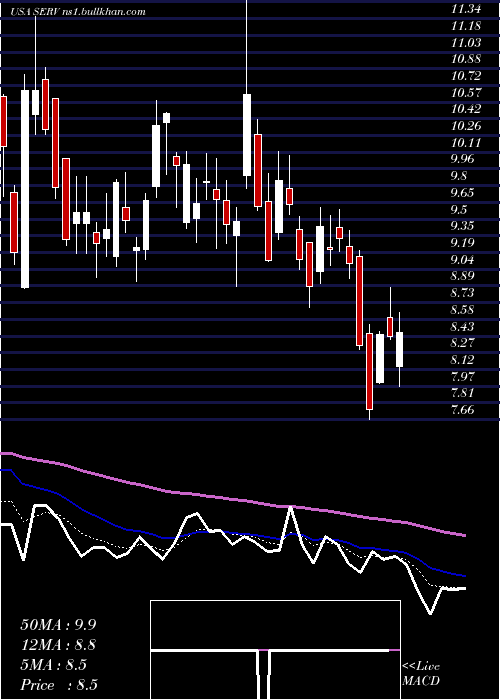
Task: Click the 10.88 price axis label
Action: tap(466, 59)
